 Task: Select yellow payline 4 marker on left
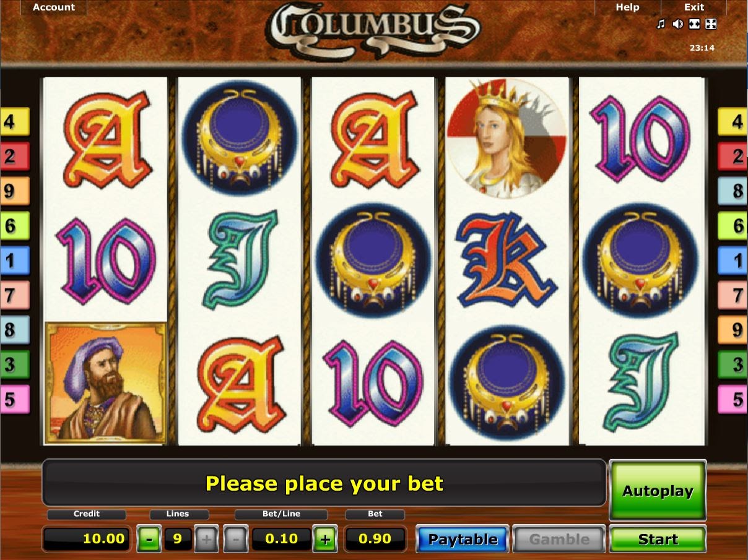click(15, 121)
